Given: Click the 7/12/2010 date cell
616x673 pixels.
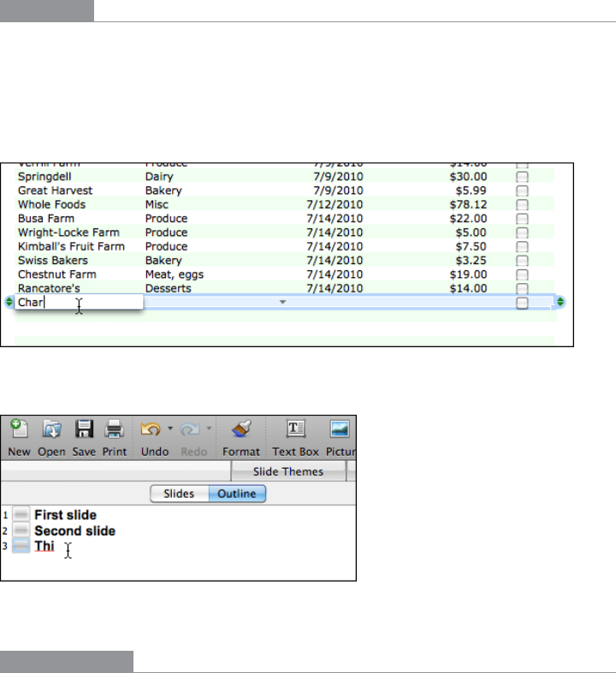Looking at the screenshot, I should point(335,204).
